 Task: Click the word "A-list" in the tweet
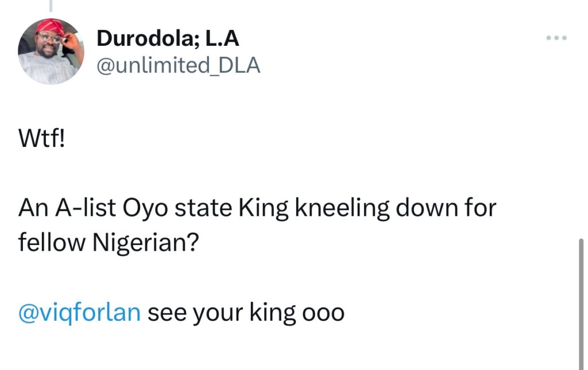click(84, 209)
